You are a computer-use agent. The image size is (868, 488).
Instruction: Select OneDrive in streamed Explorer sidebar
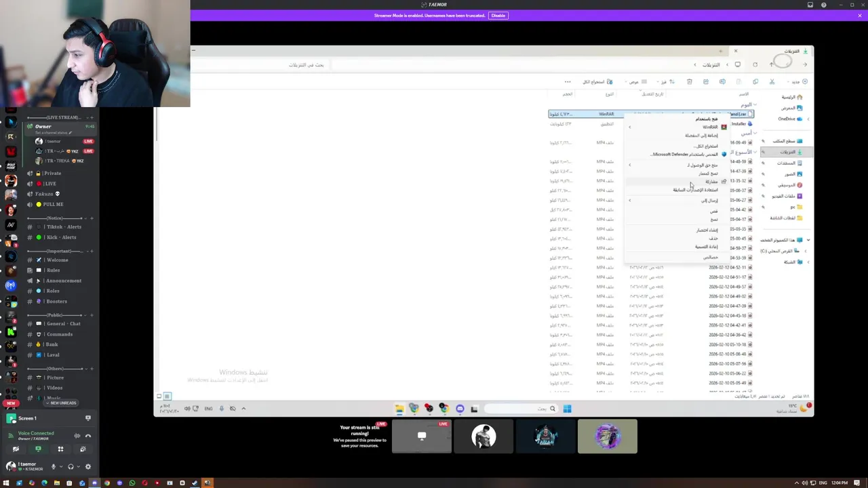click(789, 119)
